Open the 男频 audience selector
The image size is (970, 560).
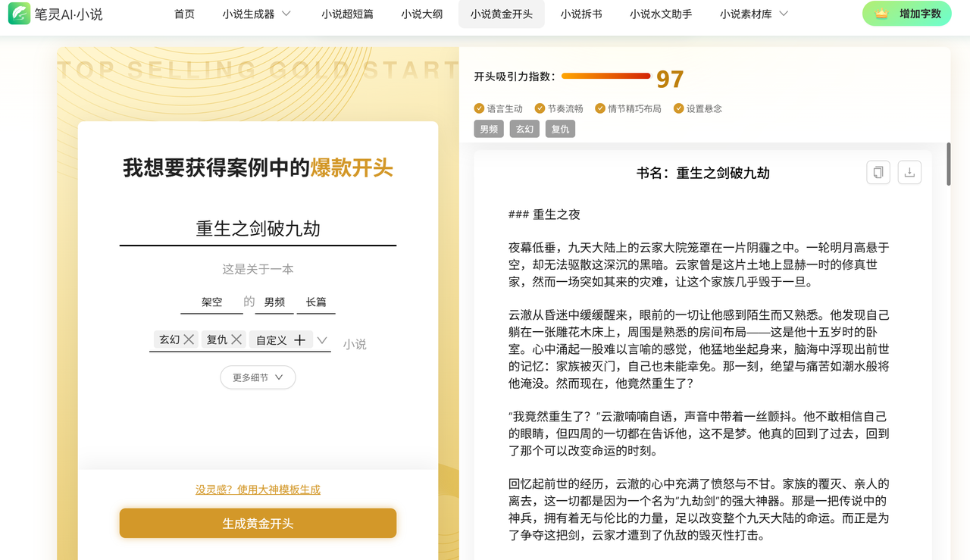274,302
